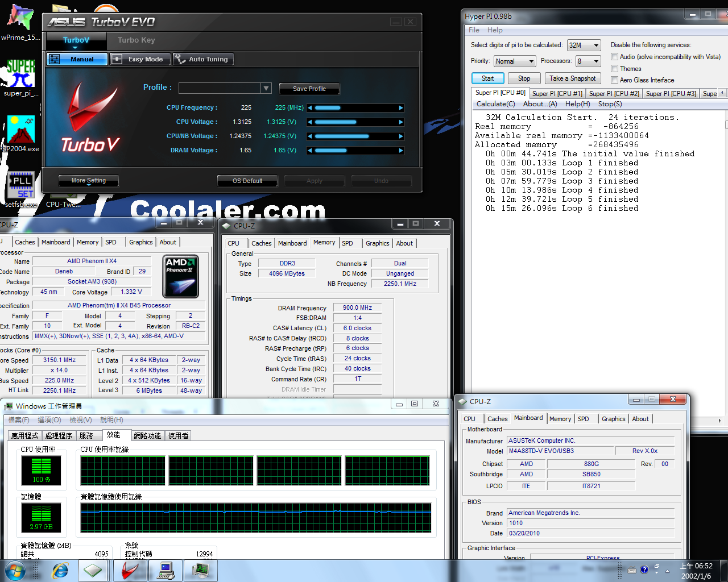Open the setfsb.exe PLL SET icon
The width and height of the screenshot is (728, 582).
pos(21,189)
